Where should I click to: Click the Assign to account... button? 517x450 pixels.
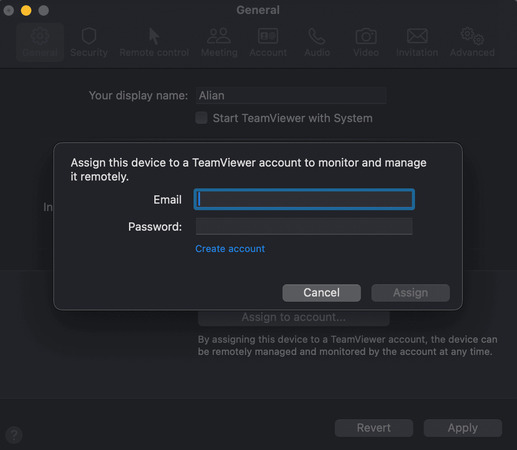294,317
